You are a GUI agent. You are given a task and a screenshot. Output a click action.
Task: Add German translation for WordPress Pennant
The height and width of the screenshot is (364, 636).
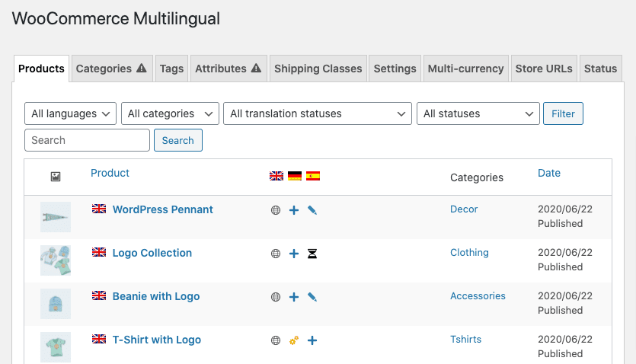(x=294, y=210)
